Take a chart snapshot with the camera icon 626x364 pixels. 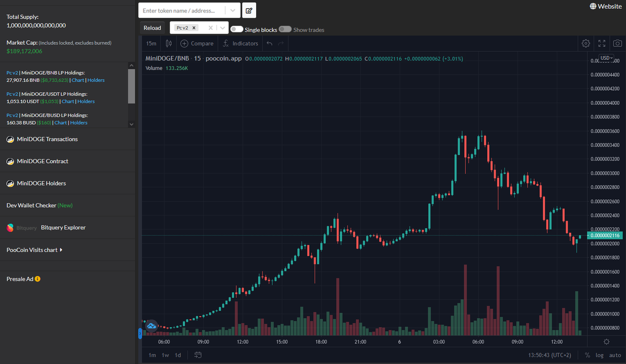coord(617,44)
